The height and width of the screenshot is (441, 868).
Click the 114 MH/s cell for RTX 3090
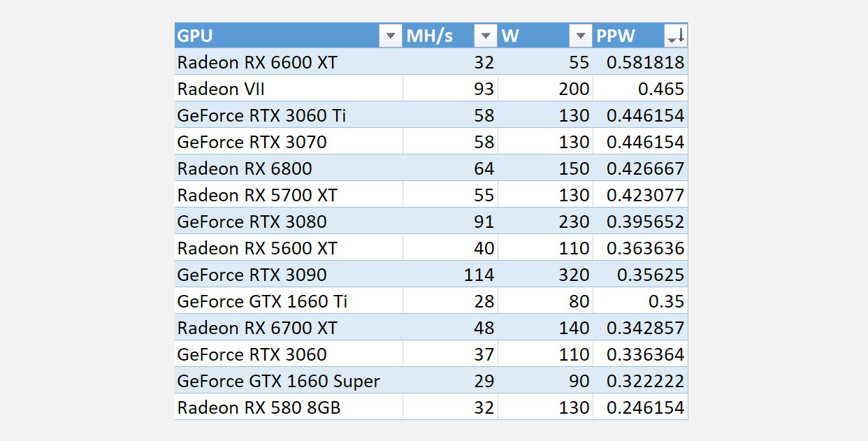coord(451,275)
